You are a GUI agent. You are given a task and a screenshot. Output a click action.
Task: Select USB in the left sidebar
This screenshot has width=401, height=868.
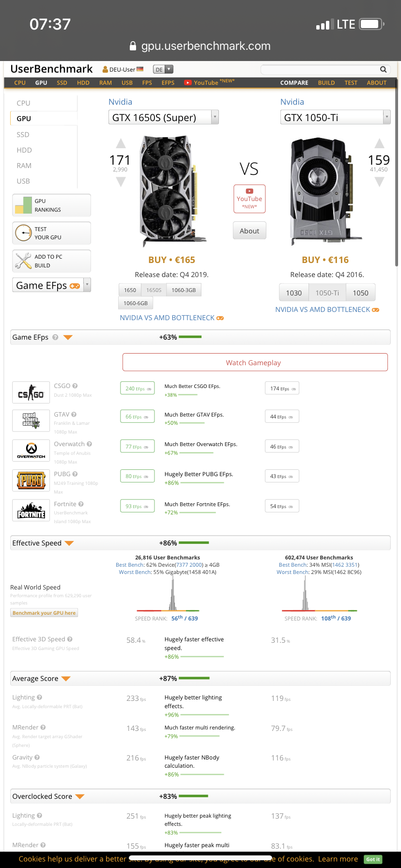coord(23,181)
